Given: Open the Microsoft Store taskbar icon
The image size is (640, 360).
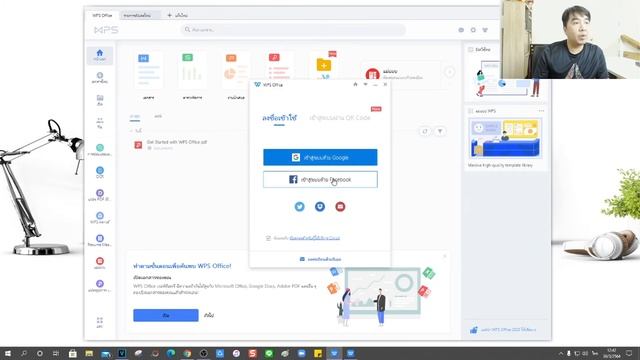Looking at the screenshot, I should pos(73,353).
